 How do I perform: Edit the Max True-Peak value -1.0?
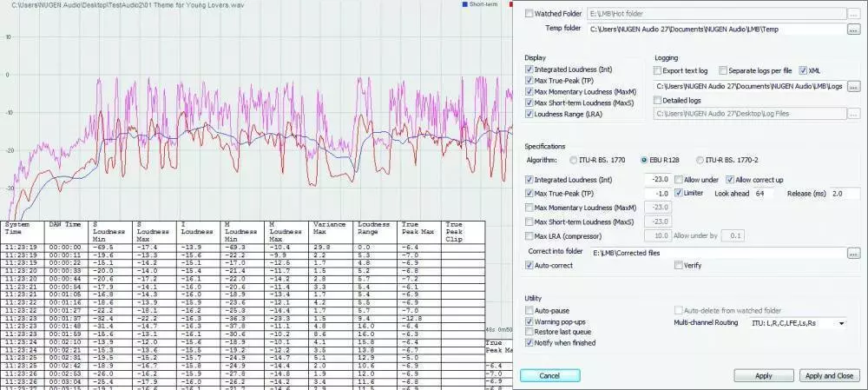pyautogui.click(x=658, y=194)
